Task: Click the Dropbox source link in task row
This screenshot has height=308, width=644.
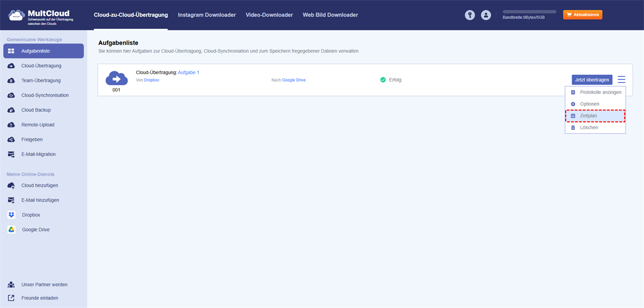Action: [x=152, y=80]
